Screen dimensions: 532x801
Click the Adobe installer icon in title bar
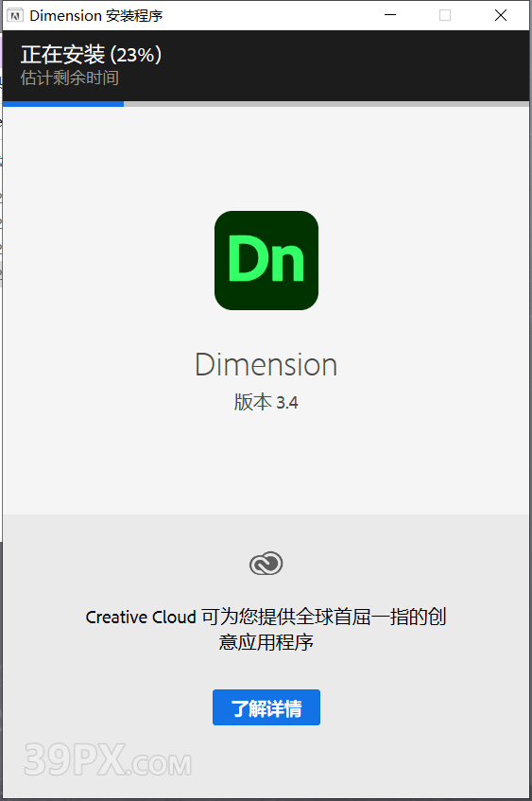(x=15, y=15)
